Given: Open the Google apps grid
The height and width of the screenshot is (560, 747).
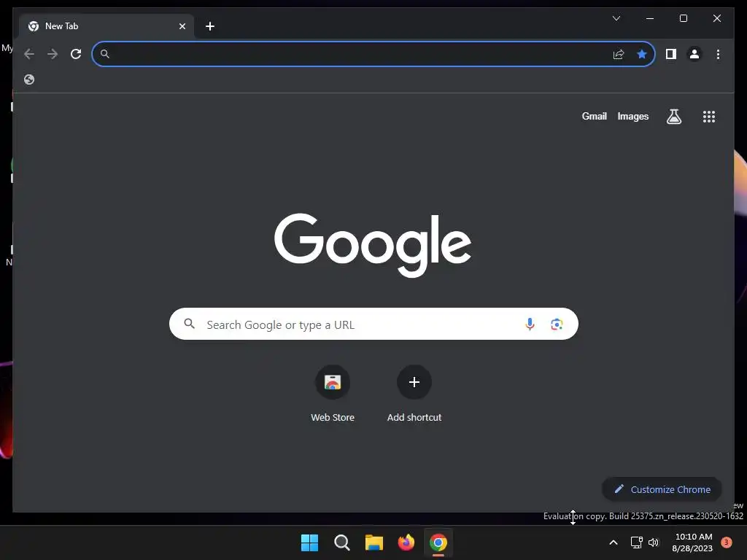Looking at the screenshot, I should point(709,117).
